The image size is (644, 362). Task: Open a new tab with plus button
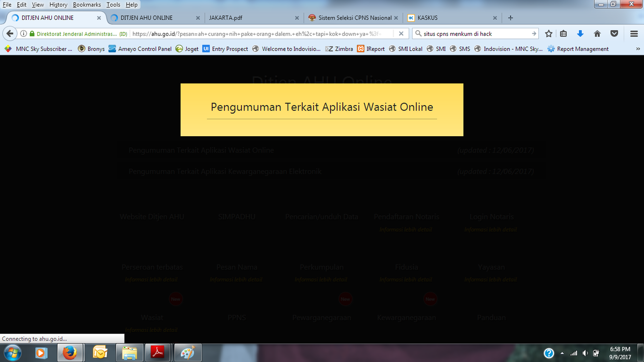511,18
